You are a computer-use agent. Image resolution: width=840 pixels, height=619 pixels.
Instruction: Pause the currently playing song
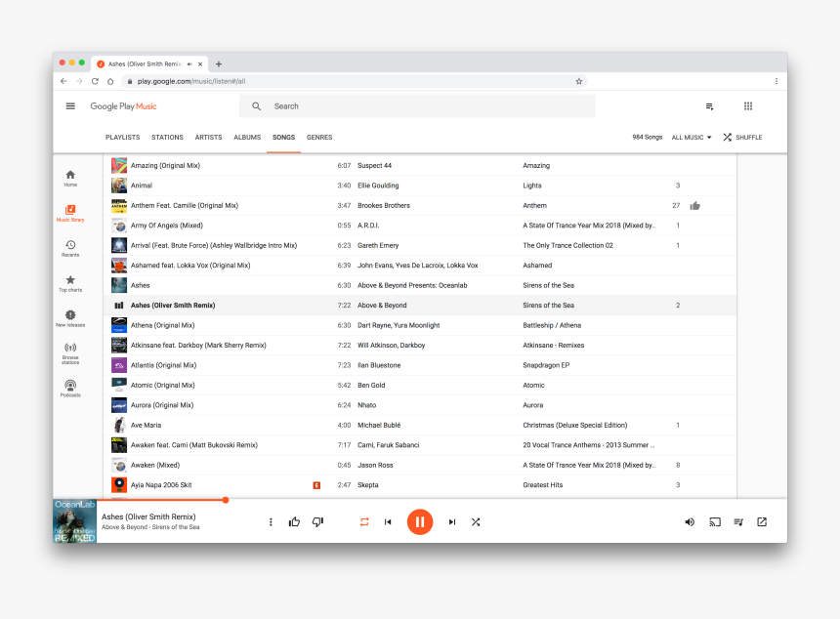[419, 521]
